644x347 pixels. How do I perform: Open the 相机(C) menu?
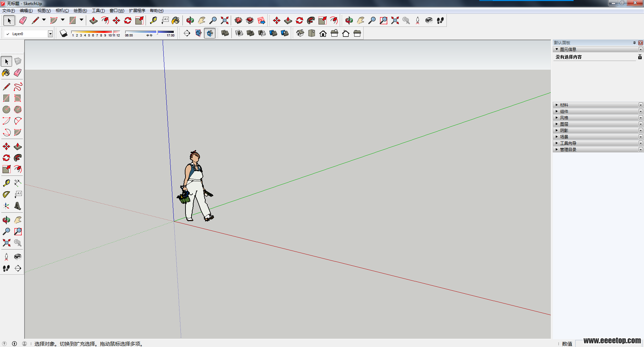click(x=62, y=11)
